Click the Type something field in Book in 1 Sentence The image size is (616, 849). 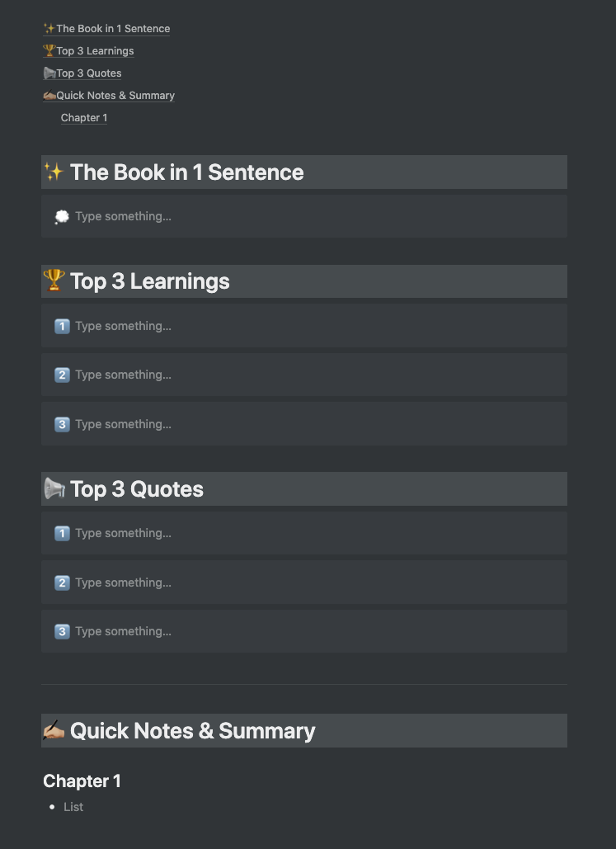tap(123, 215)
